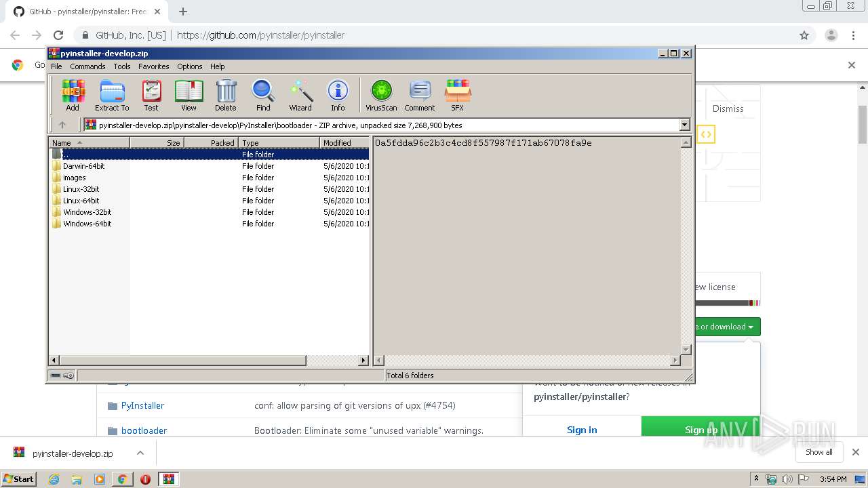Click the WinRAR taskbar button
The height and width of the screenshot is (488, 868).
click(x=168, y=479)
